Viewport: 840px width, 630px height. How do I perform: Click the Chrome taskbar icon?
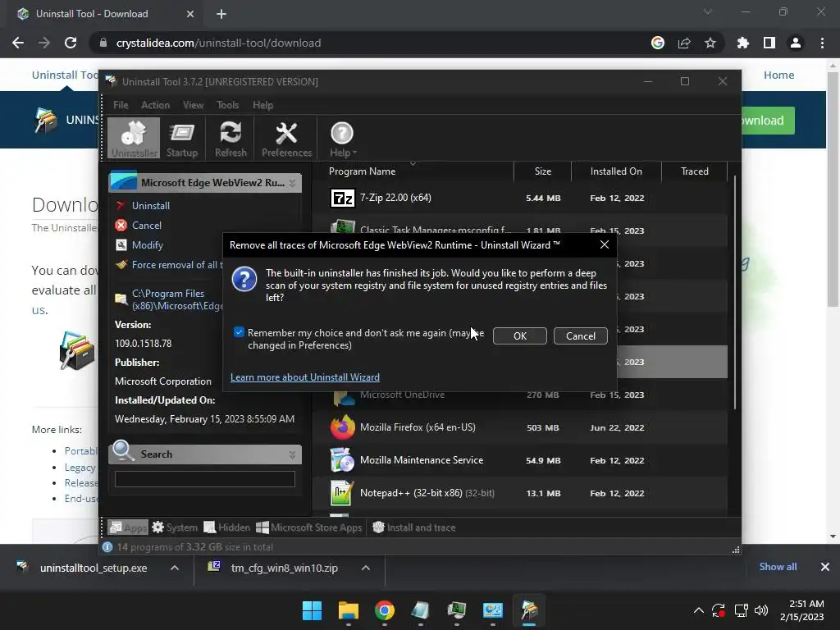click(384, 610)
